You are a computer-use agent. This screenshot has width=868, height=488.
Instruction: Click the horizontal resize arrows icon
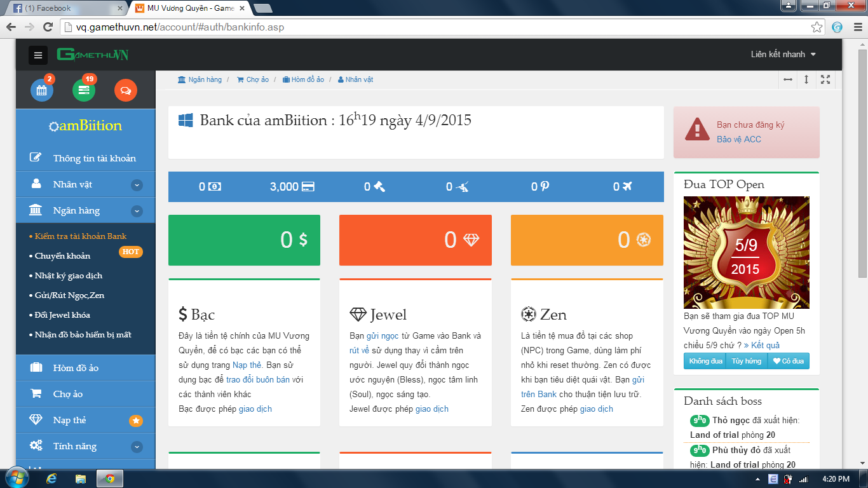(x=788, y=79)
